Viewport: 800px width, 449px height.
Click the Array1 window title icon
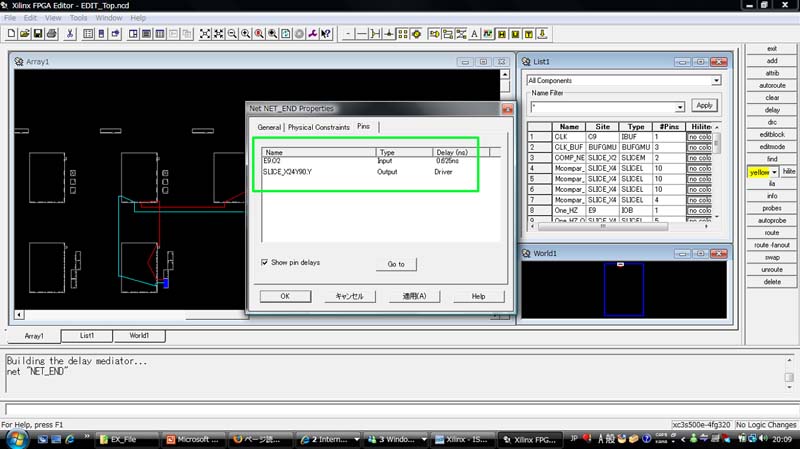[x=19, y=62]
